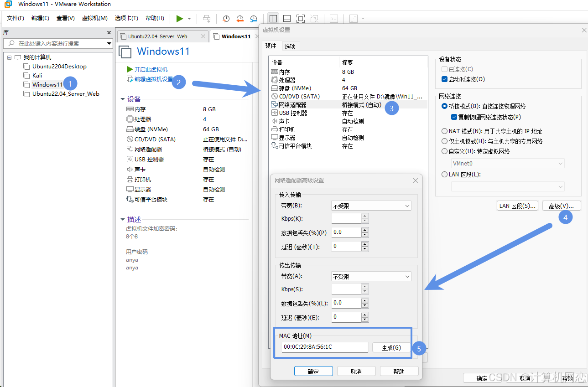Open incoming 带宽(B) dropdown

point(371,206)
